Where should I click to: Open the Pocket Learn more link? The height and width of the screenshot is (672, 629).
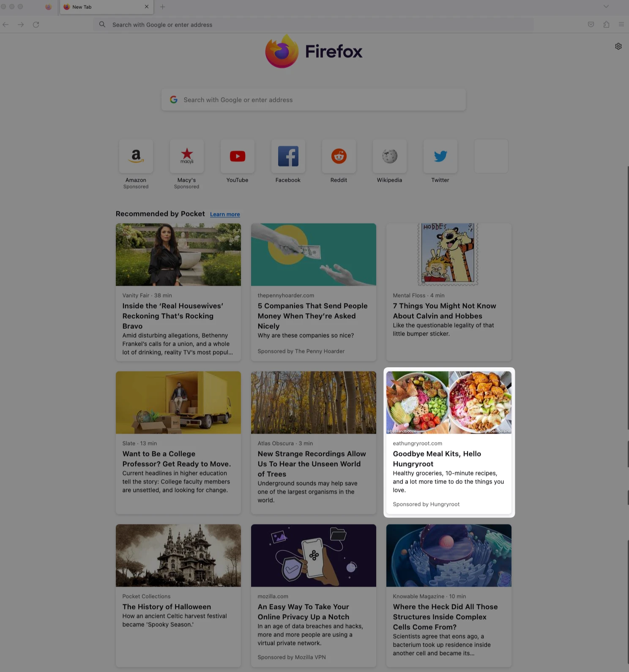(225, 215)
